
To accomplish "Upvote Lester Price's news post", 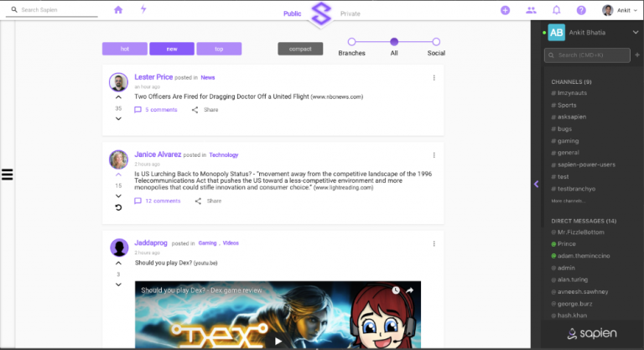I will tap(118, 97).
